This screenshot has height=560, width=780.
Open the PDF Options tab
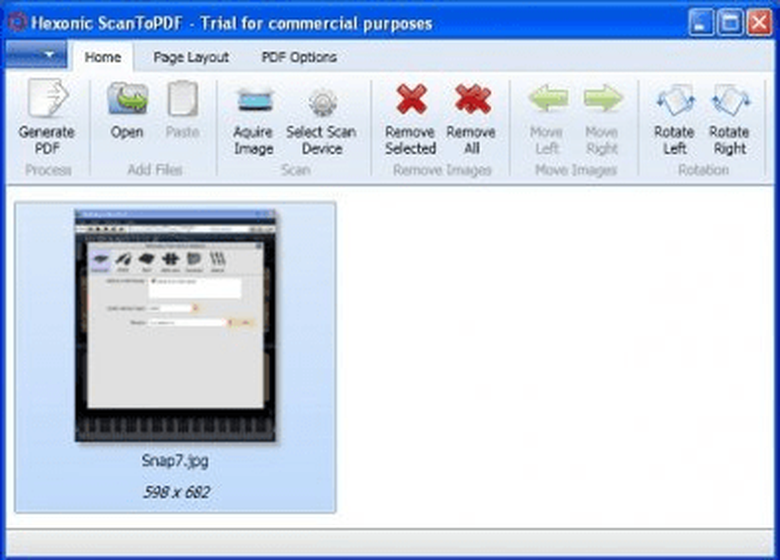[x=299, y=57]
